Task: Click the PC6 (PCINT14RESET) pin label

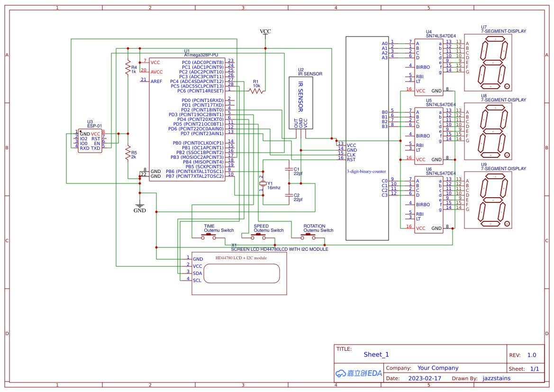Action: click(x=200, y=91)
